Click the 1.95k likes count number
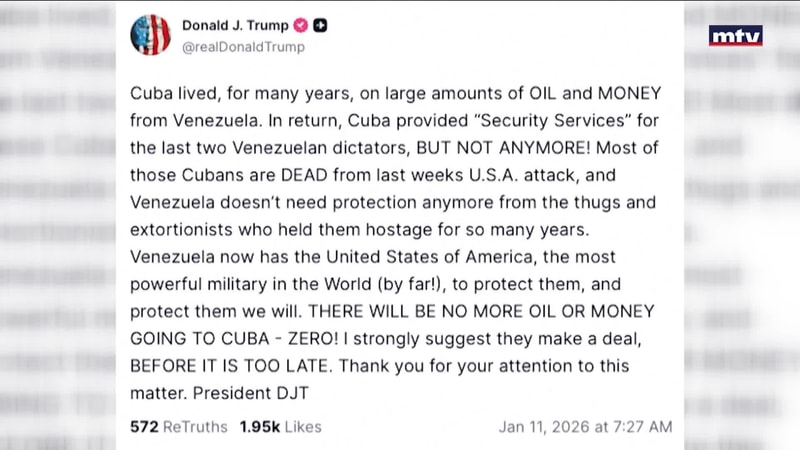 (260, 427)
